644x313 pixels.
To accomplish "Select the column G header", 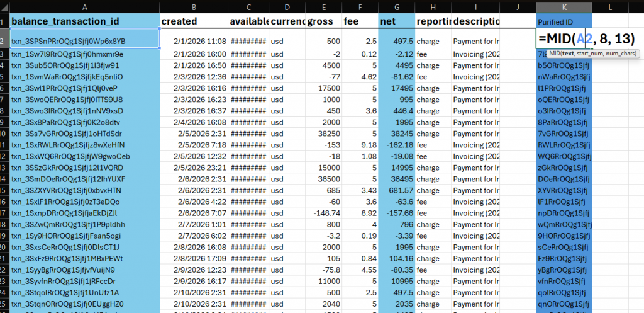I will pyautogui.click(x=396, y=6).
